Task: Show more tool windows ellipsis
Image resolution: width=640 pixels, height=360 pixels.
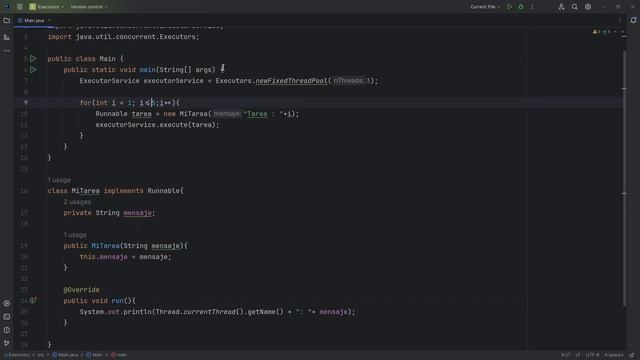Action: [x=7, y=51]
